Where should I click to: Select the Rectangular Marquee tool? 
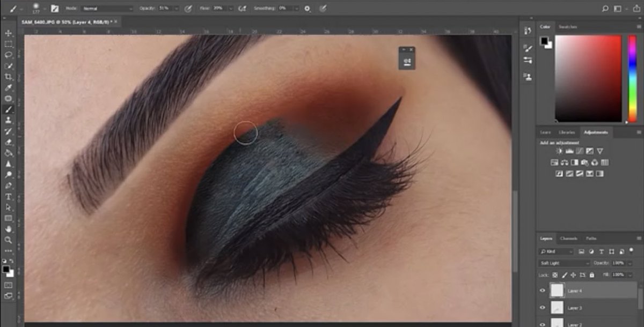[9, 44]
